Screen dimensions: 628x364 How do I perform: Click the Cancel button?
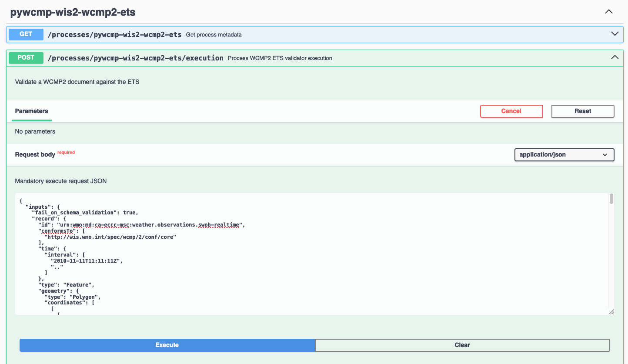click(511, 111)
